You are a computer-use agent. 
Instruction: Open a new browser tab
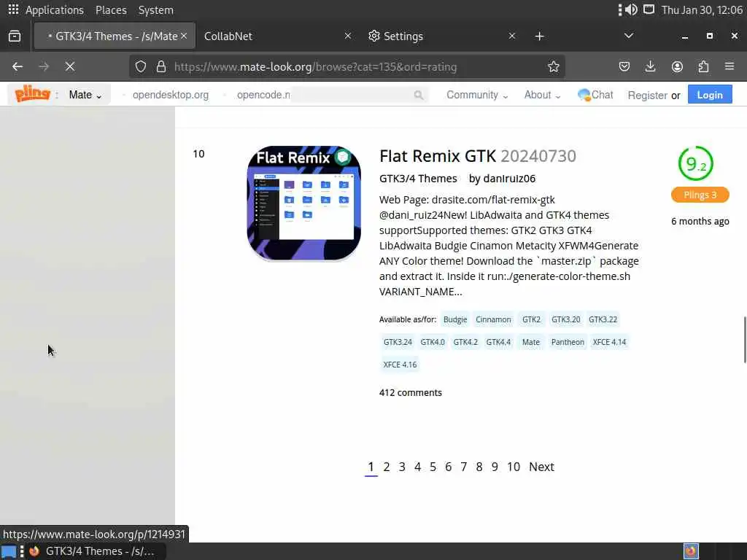[x=539, y=36]
